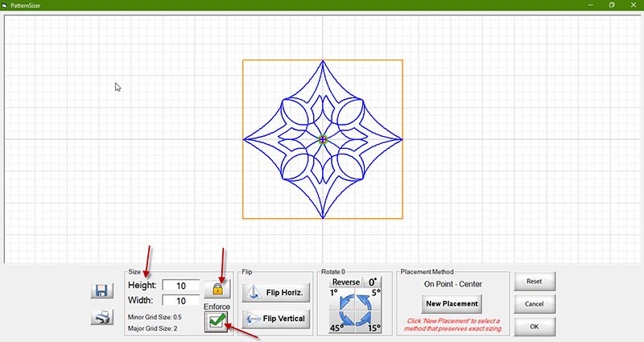Image resolution: width=644 pixels, height=342 pixels.
Task: Rotate pattern using the 45° arrow
Action: (x=343, y=322)
